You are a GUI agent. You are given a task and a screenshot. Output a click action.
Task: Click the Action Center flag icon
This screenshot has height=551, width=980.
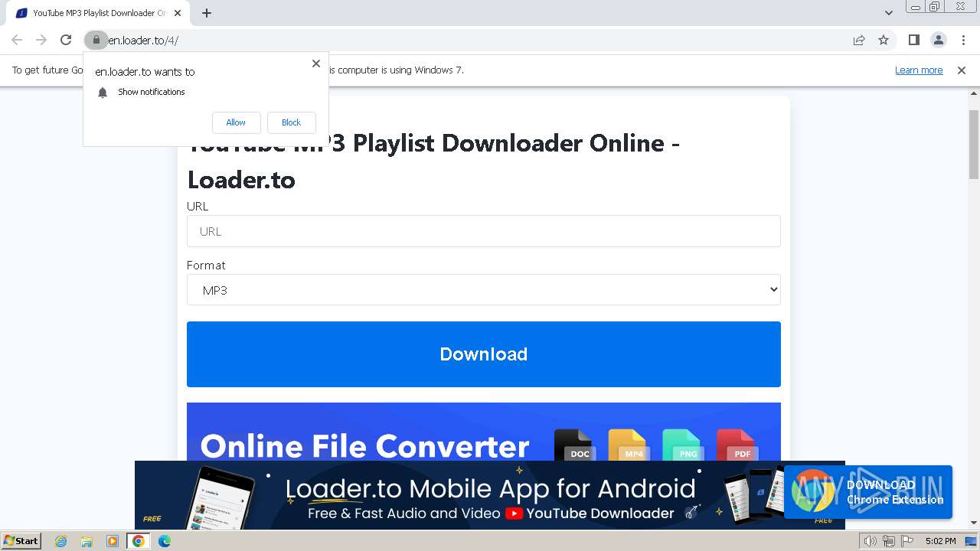(x=906, y=541)
